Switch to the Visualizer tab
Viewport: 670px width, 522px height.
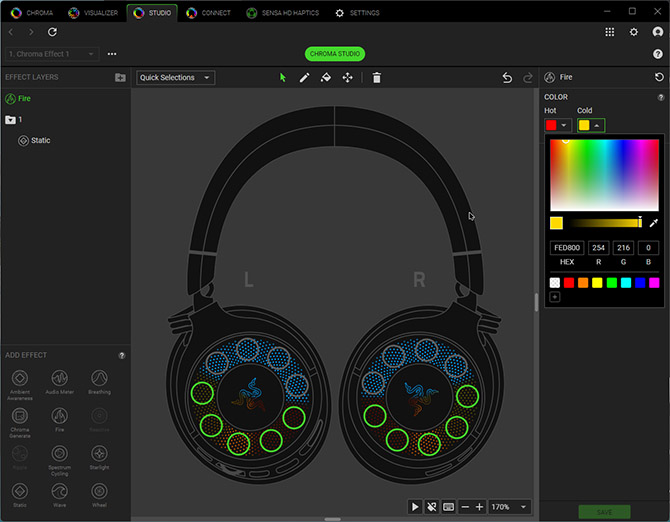[x=93, y=13]
